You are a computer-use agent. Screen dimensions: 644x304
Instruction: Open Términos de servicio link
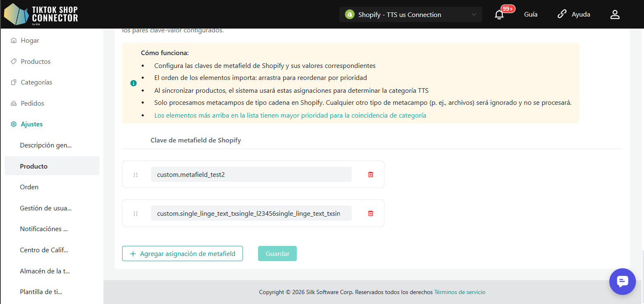tap(459, 292)
